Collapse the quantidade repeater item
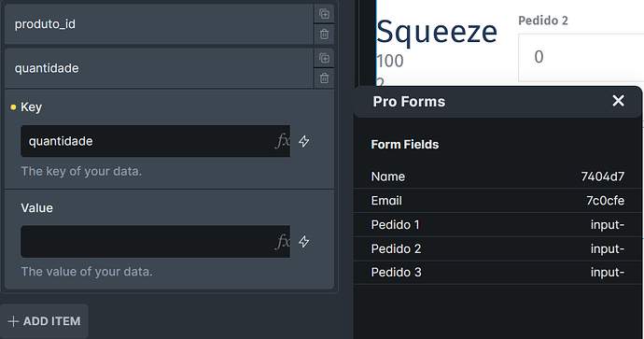Viewport: 644px width, 339px height. 159,68
